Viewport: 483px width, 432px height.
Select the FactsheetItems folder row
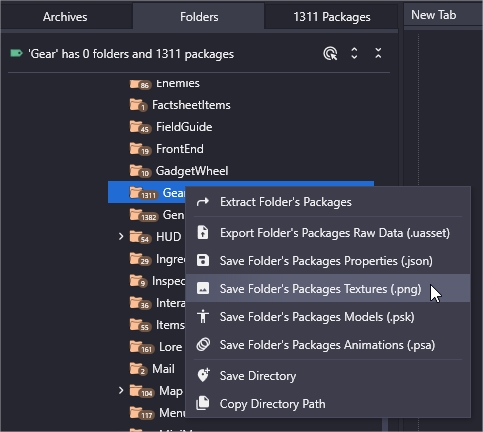241,105
